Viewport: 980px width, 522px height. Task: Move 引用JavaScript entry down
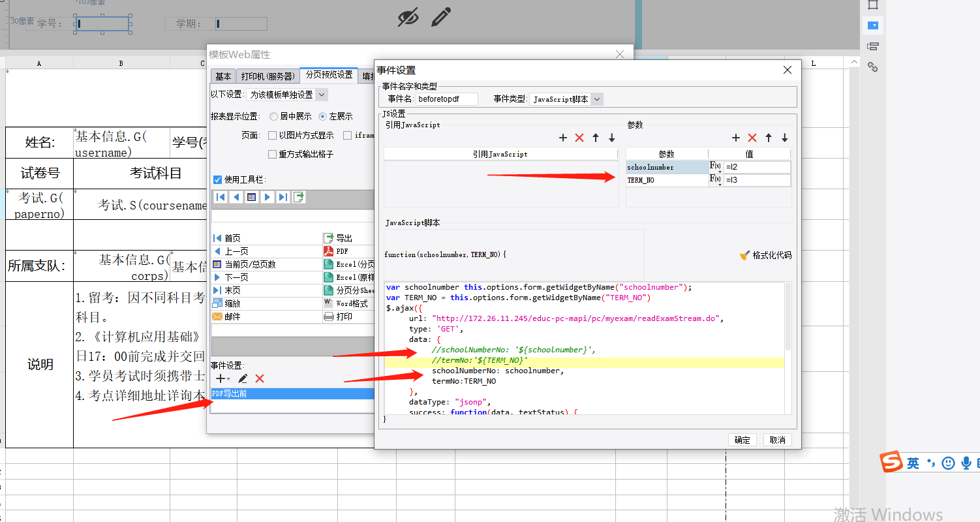coord(612,138)
